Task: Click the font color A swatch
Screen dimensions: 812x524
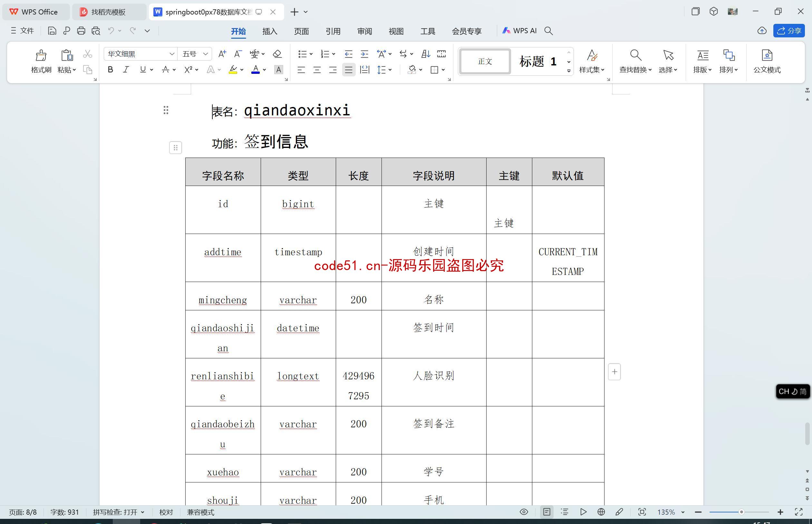Action: pyautogui.click(x=256, y=70)
